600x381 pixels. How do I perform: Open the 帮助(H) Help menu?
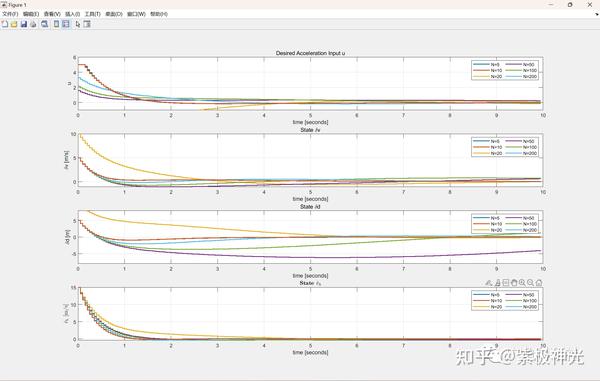click(x=159, y=14)
